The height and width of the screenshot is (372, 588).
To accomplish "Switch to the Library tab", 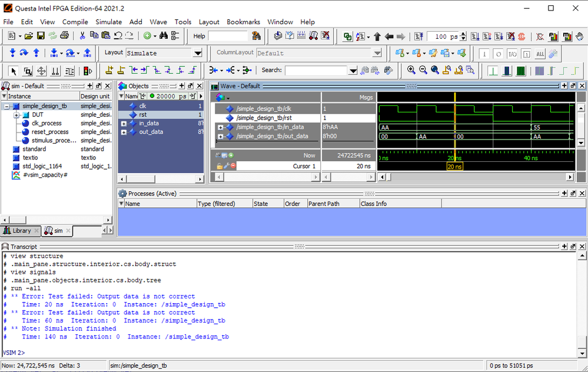I will 21,231.
